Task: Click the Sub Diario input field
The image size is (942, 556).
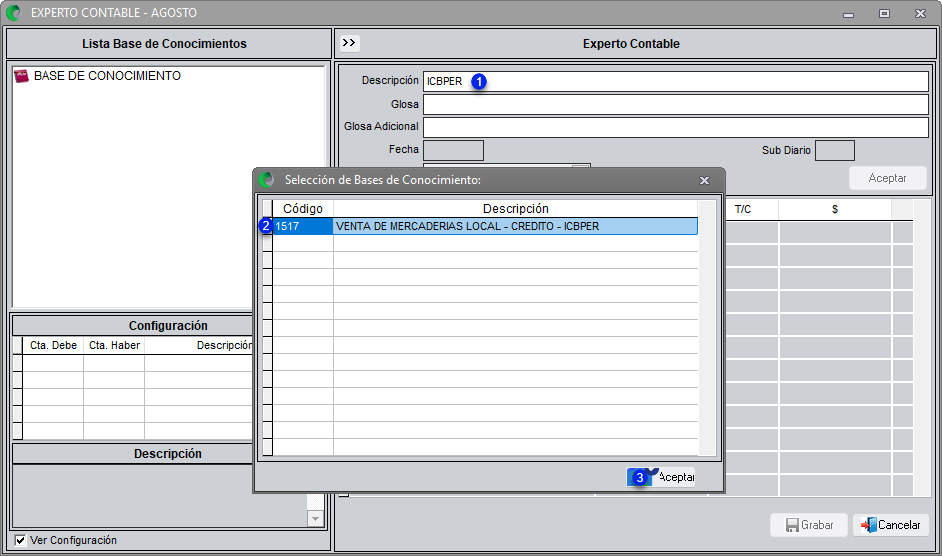Action: tap(835, 150)
